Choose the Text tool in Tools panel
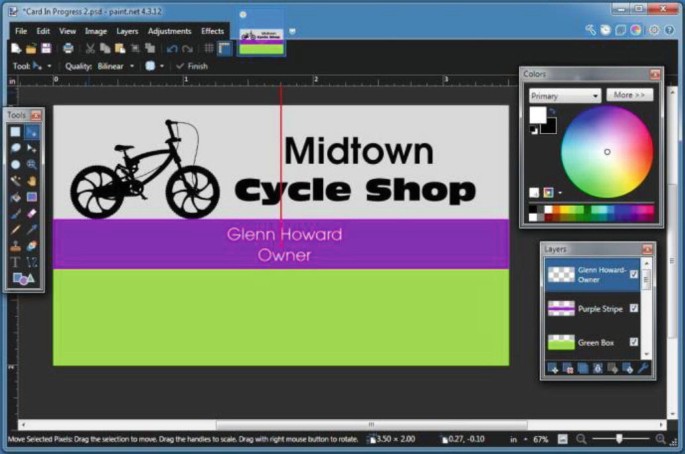This screenshot has height=454, width=685. tap(15, 262)
